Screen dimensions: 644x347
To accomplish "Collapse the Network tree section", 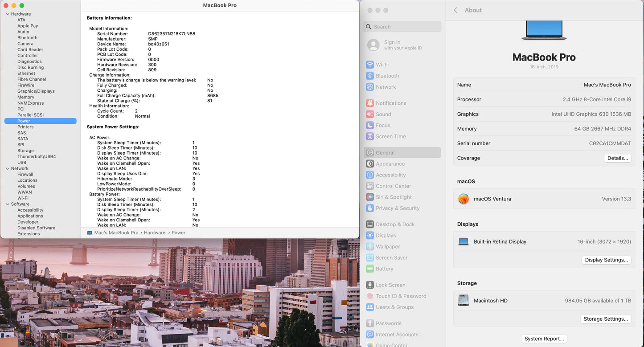I will click(7, 168).
